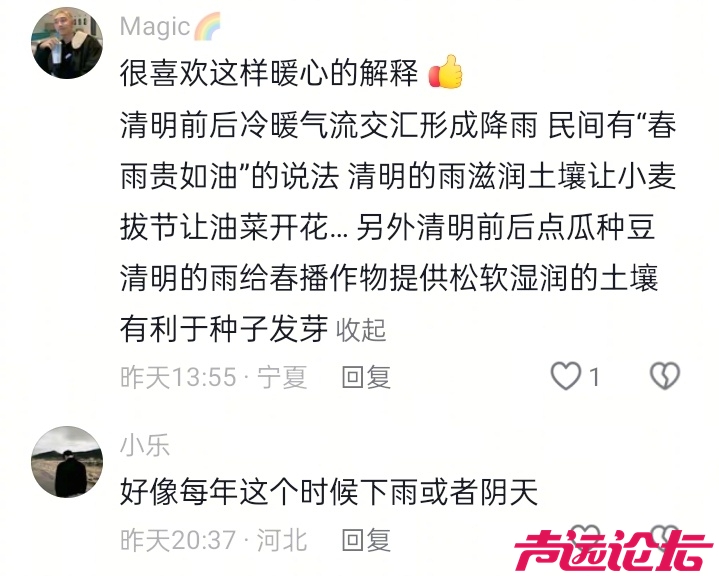
Task: Open the Magic username link
Action: tap(155, 26)
